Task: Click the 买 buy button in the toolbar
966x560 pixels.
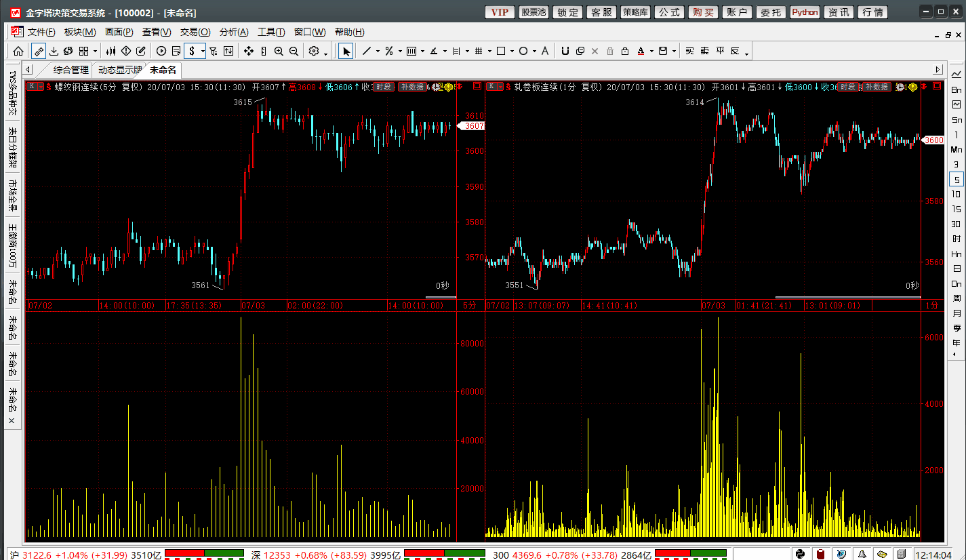Action: click(x=690, y=51)
